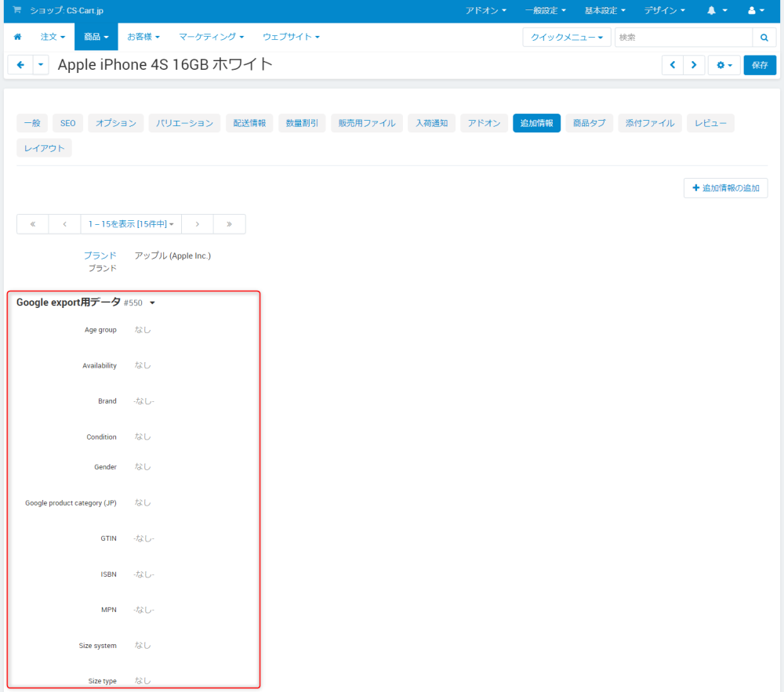Click the search magnifier button
This screenshot has width=784, height=692.
764,37
